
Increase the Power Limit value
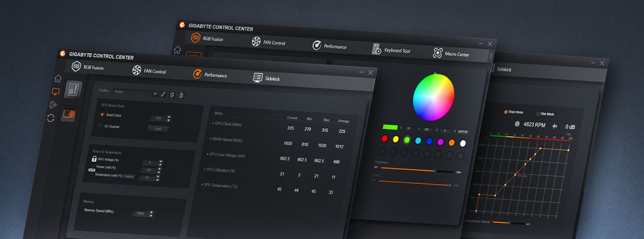pyautogui.click(x=160, y=169)
